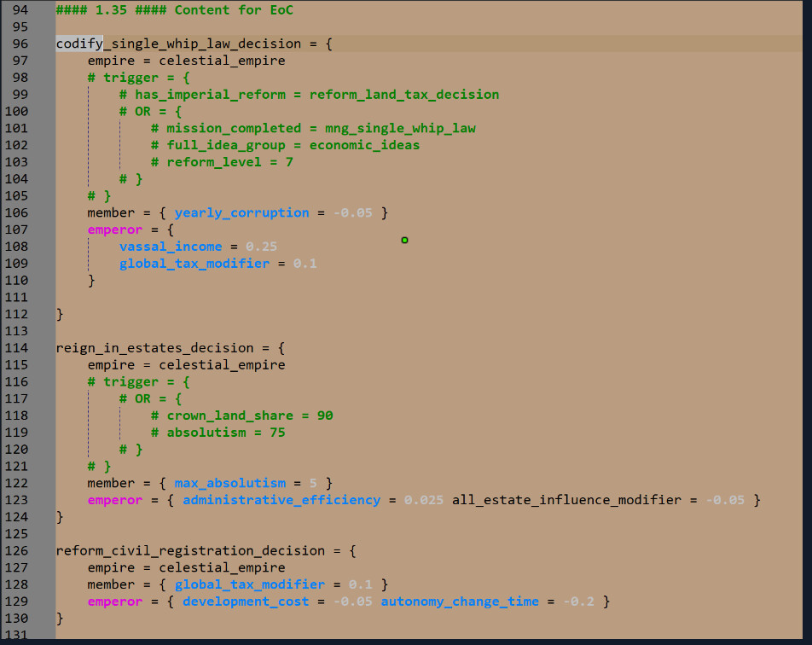The height and width of the screenshot is (645, 812).
Task: Click mng_single_whip_law on line 101
Action: click(400, 129)
